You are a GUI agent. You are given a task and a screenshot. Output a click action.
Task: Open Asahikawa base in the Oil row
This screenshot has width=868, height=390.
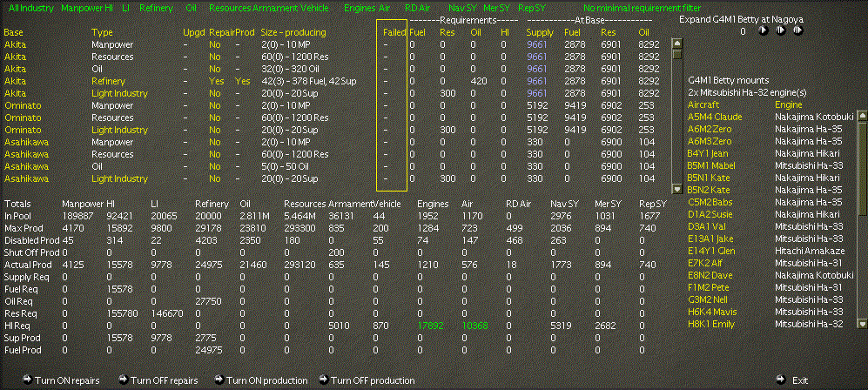(x=26, y=166)
